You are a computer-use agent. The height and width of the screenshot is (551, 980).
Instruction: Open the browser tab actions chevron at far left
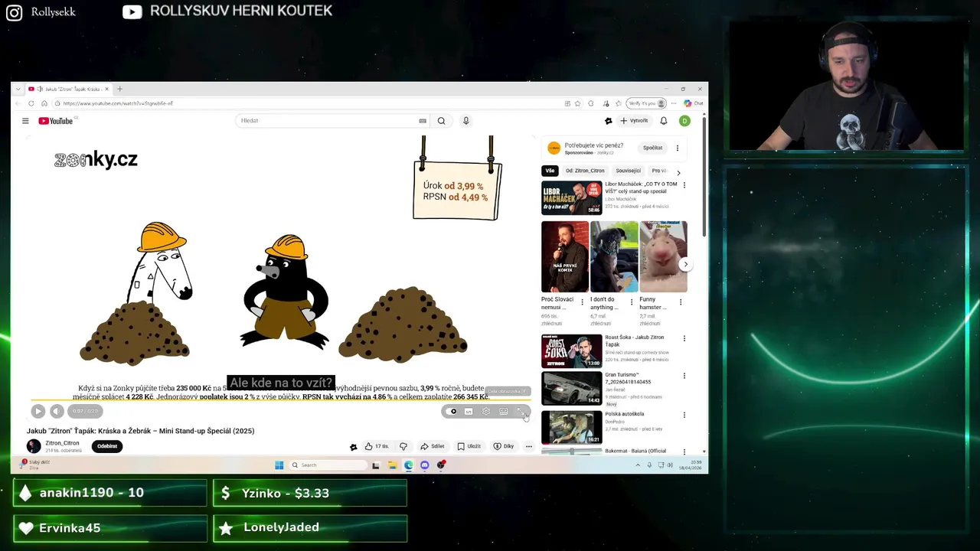18,89
